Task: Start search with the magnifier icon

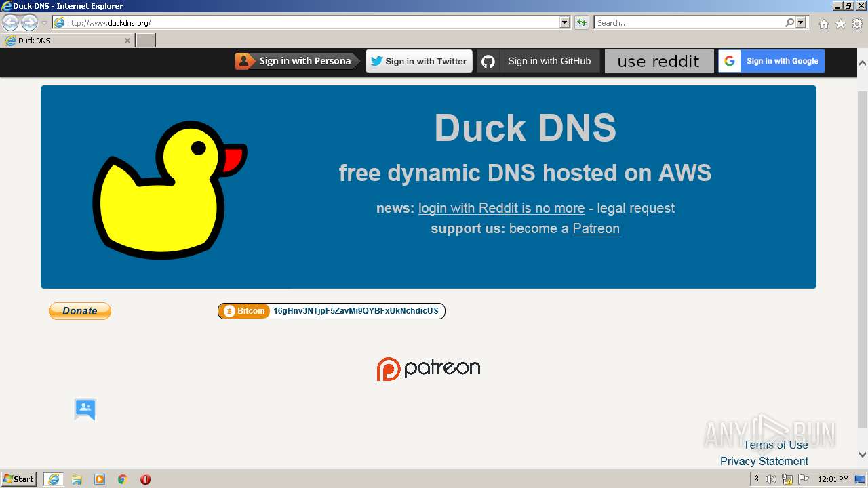Action: [789, 23]
